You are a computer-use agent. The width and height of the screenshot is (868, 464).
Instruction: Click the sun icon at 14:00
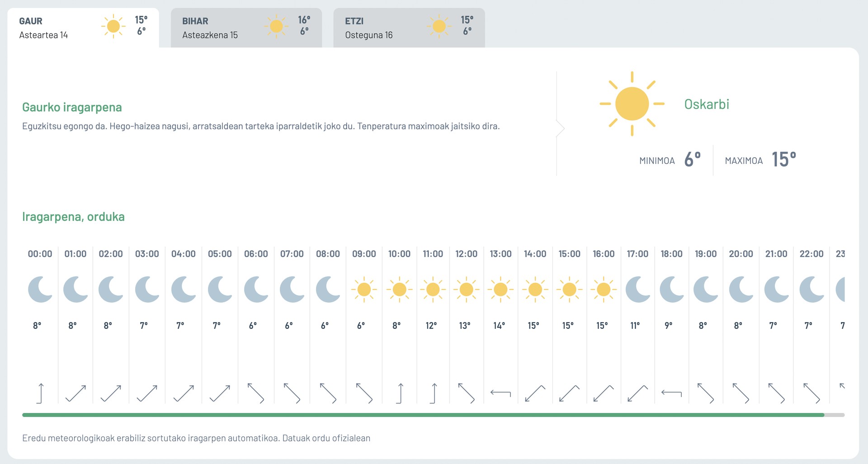tap(535, 289)
